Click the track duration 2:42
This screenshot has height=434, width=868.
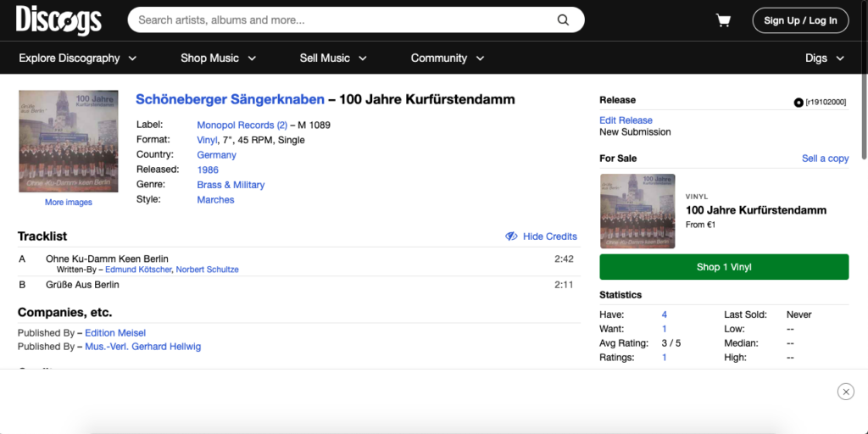(564, 259)
